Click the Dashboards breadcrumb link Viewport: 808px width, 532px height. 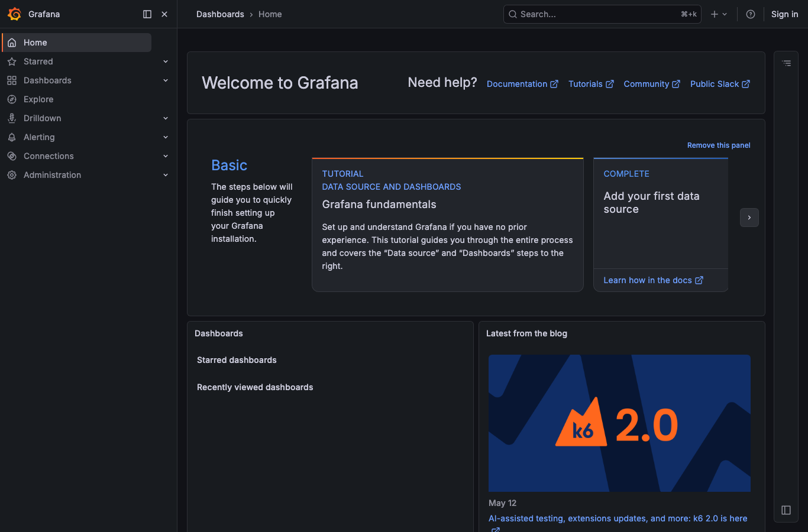tap(220, 14)
